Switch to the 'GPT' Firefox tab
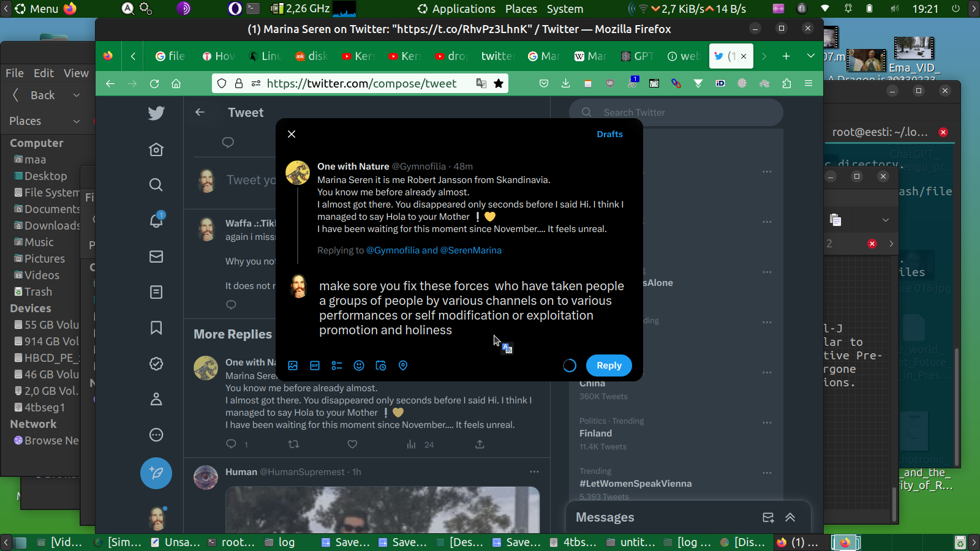The height and width of the screenshot is (551, 980). point(637,56)
